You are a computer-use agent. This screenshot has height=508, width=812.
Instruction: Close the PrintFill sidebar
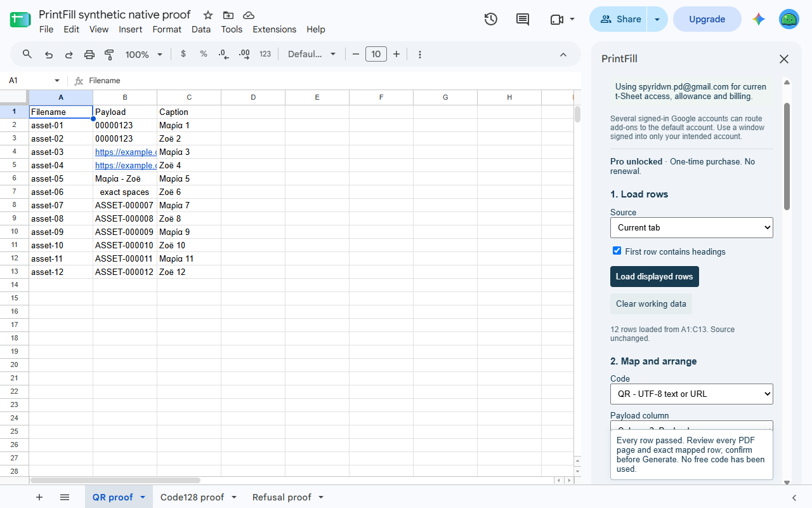[x=784, y=59]
